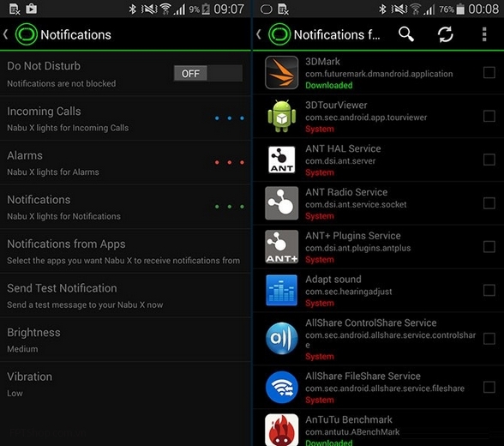Screen dimensions: 504x446
Task: Tap the 'Notifications f...' title
Action: 337,34
